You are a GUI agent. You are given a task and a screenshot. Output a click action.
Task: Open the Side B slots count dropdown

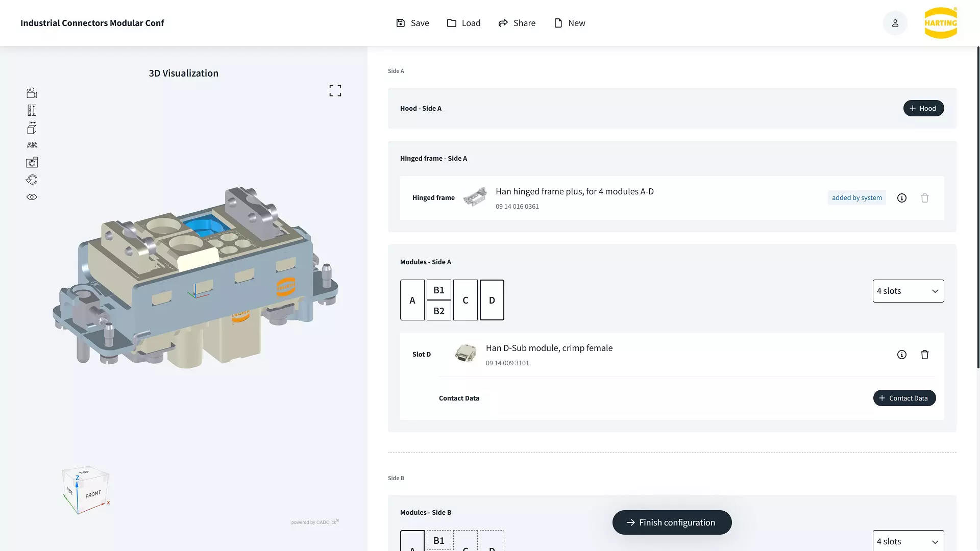pyautogui.click(x=909, y=541)
